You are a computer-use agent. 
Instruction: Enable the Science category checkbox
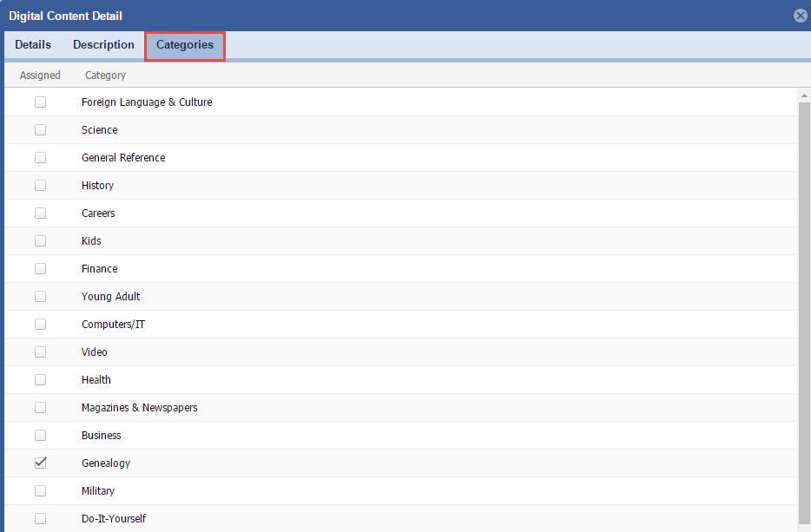pos(40,130)
